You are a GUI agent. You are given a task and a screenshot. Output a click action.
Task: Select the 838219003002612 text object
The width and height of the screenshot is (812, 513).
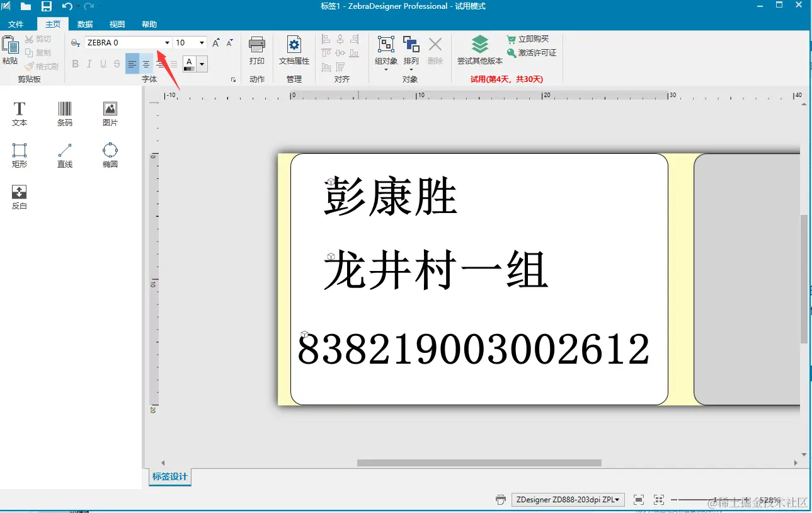(474, 350)
